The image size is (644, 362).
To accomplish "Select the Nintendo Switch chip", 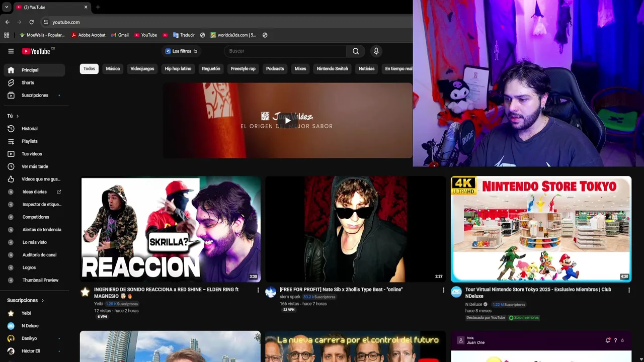I will pyautogui.click(x=333, y=69).
